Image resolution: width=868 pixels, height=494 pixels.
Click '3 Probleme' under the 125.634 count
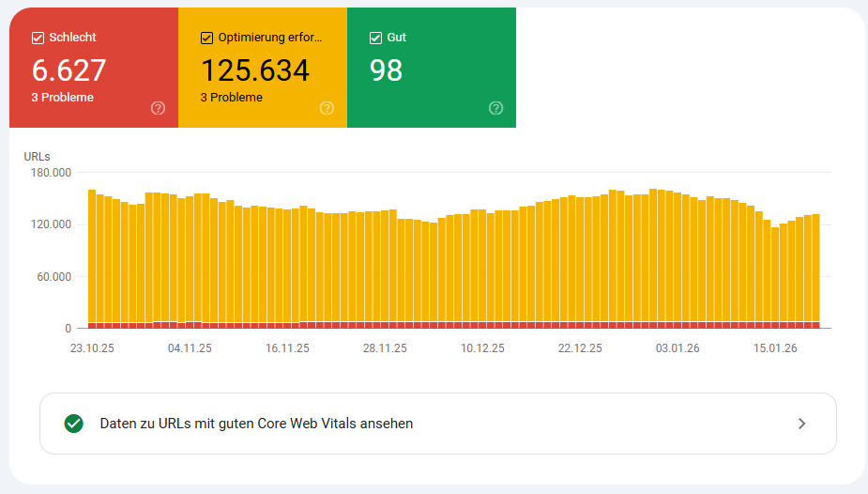point(231,98)
